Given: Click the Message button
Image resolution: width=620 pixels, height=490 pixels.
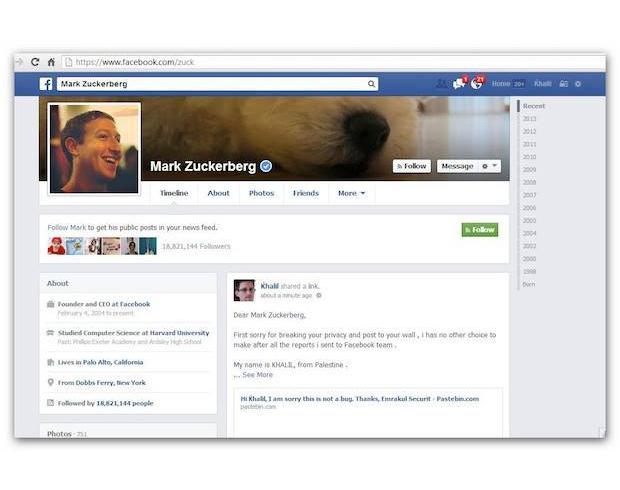Looking at the screenshot, I should pyautogui.click(x=457, y=166).
